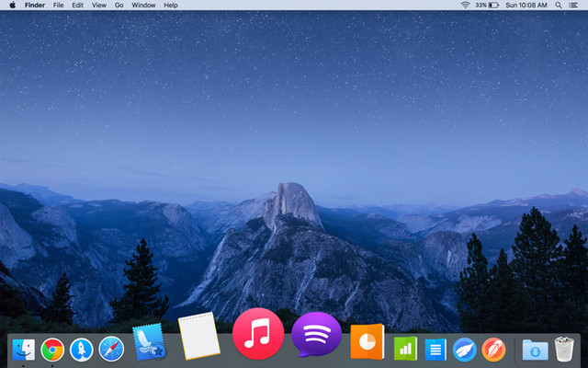Open the Apple menu
This screenshot has width=588, height=368.
point(12,6)
